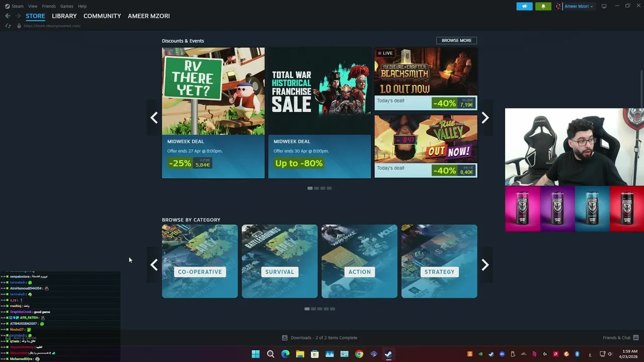Click the Steam icon in the system tray
Viewport: 644px width, 362px height.
491,354
